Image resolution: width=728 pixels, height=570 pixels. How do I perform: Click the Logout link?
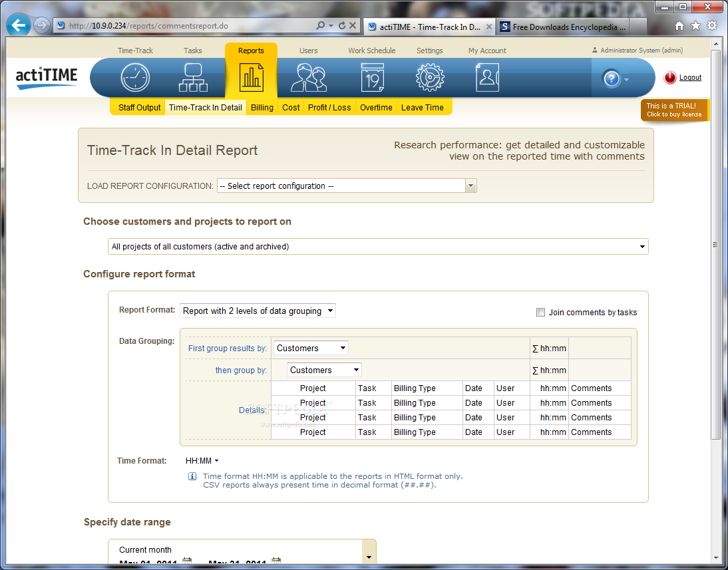pyautogui.click(x=690, y=78)
